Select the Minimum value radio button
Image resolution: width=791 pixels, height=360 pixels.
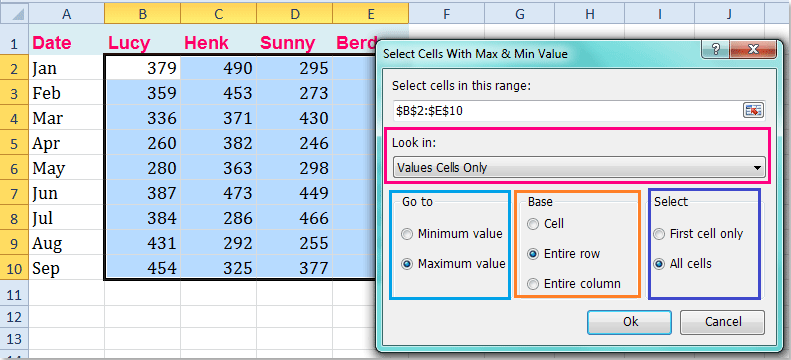tap(407, 234)
